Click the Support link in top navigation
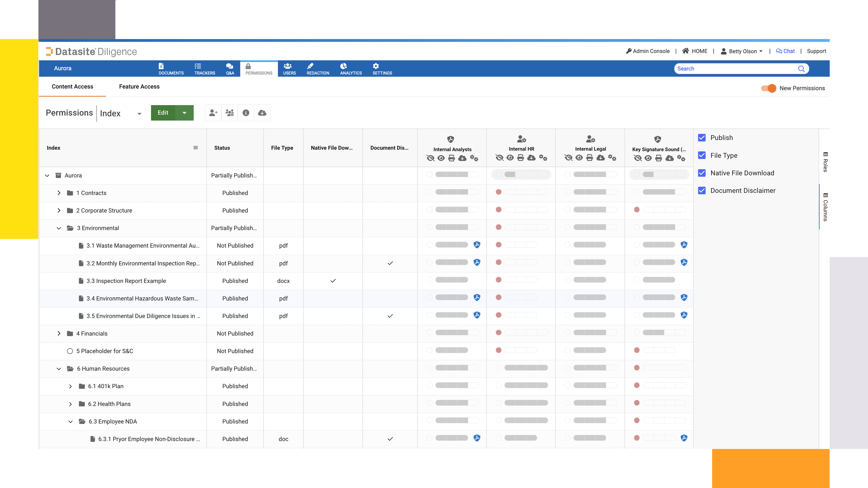Viewport: 868px width, 488px height. coord(816,51)
